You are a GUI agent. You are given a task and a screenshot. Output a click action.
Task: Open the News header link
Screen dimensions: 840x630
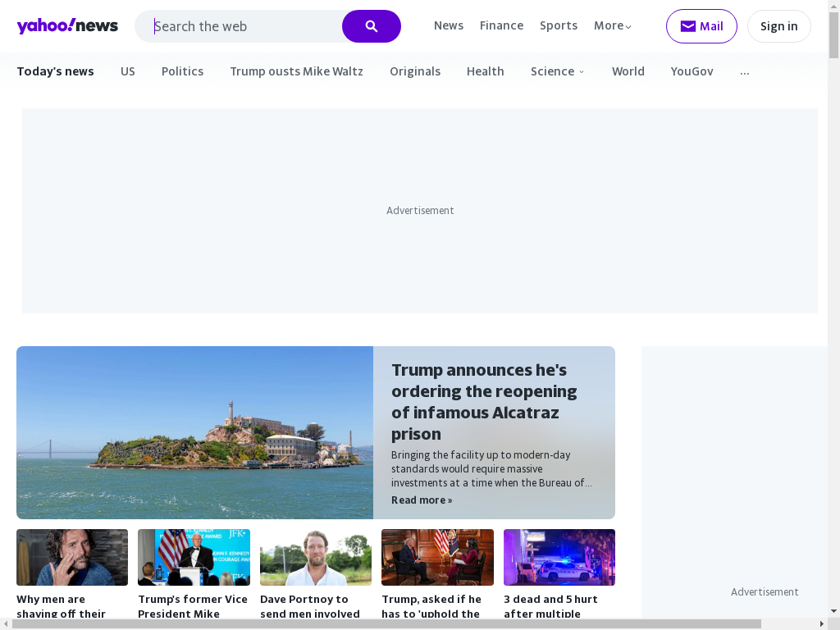449,25
